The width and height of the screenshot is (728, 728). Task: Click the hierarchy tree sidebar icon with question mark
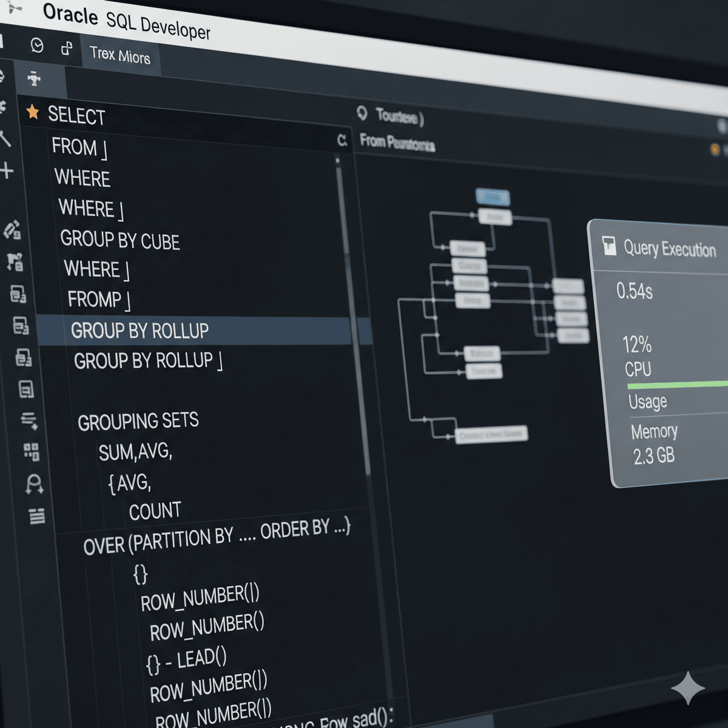pyautogui.click(x=15, y=261)
